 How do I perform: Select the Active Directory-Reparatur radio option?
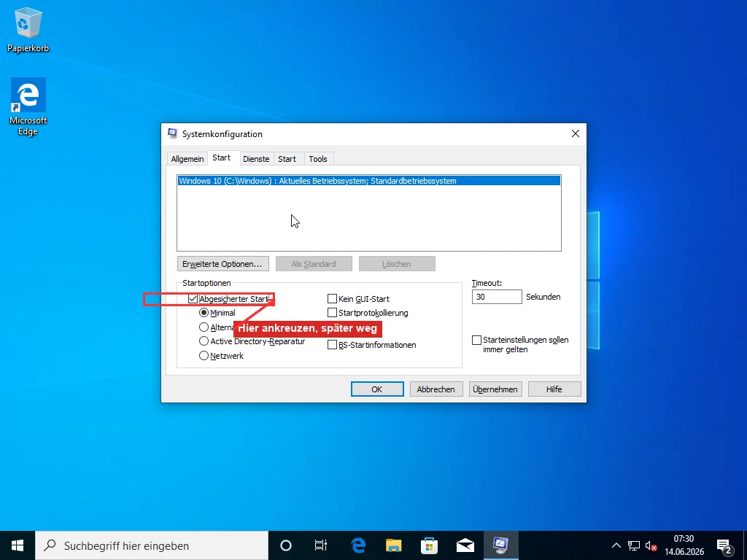point(204,341)
